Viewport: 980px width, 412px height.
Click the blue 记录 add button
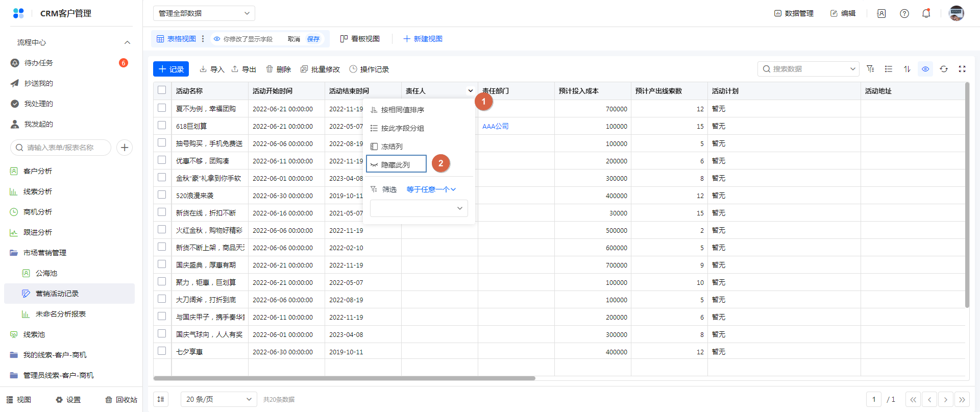click(x=171, y=69)
